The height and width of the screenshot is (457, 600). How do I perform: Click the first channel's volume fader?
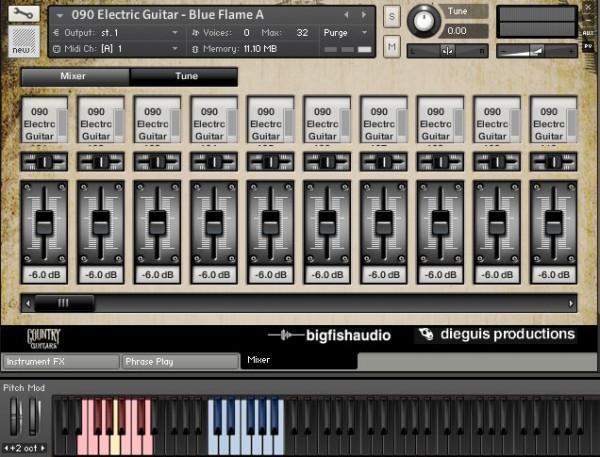(x=43, y=222)
